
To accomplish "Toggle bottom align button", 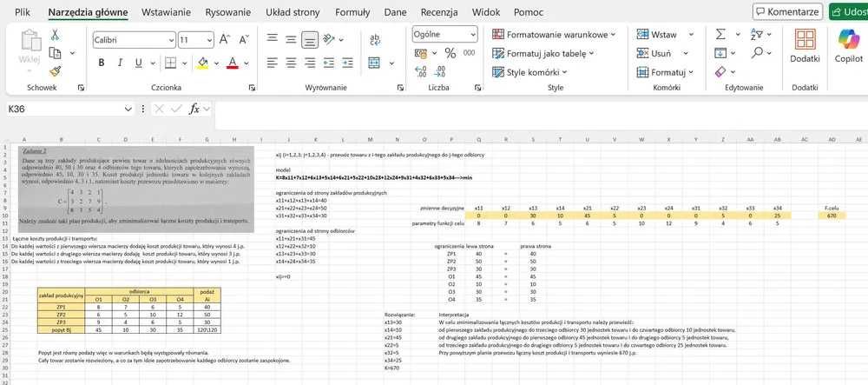I will pyautogui.click(x=310, y=39).
